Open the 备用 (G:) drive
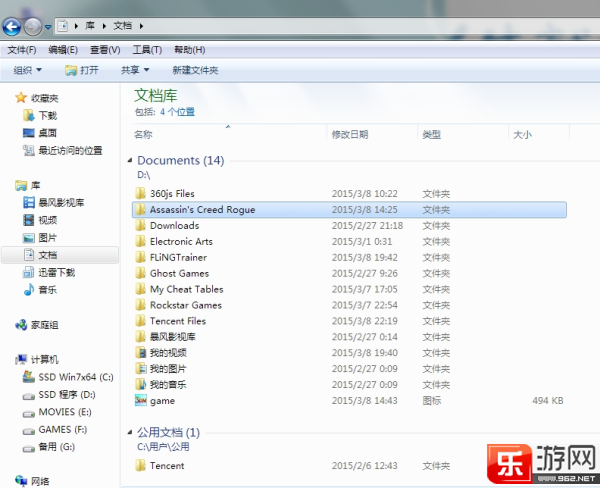The image size is (600, 488). (49, 447)
